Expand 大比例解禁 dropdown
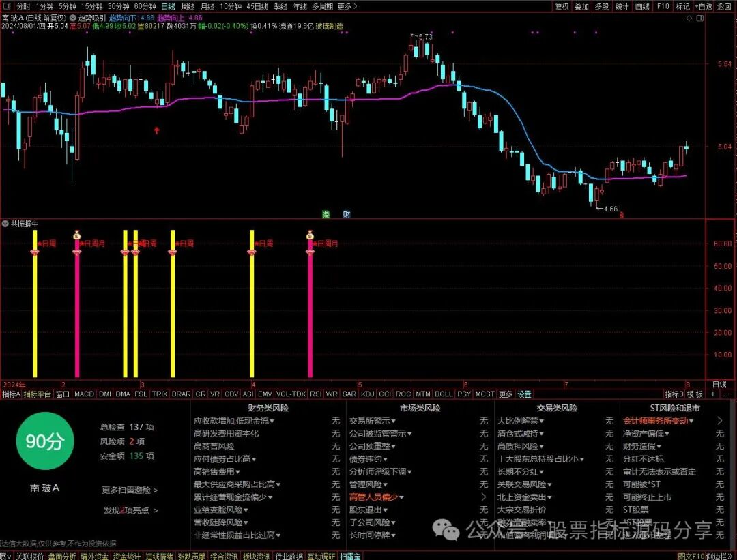Viewport: 737px width, 560px height. [541, 421]
